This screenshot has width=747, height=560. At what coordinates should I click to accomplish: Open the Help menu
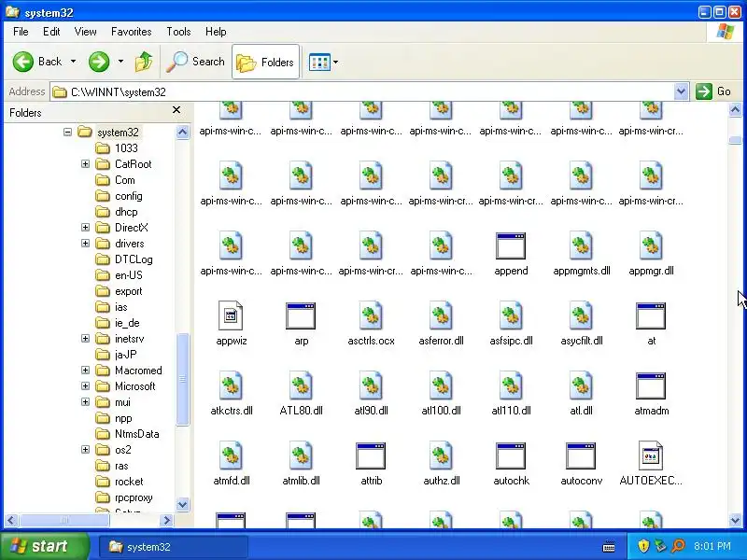(x=216, y=32)
